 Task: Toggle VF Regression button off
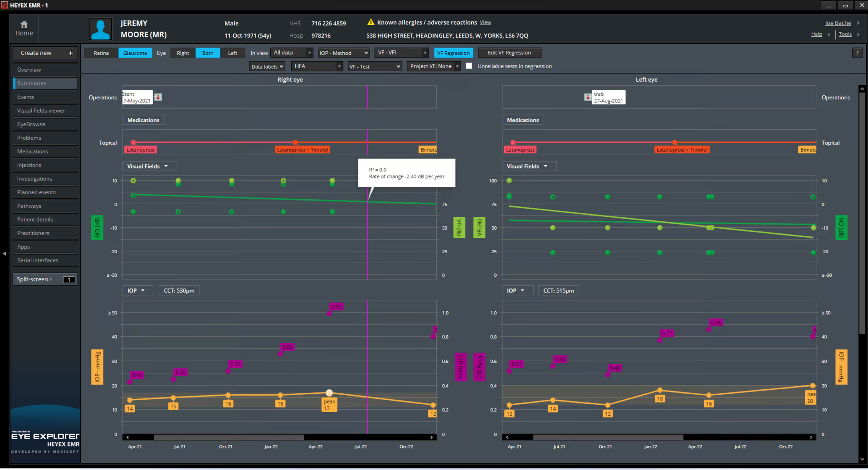coord(453,53)
